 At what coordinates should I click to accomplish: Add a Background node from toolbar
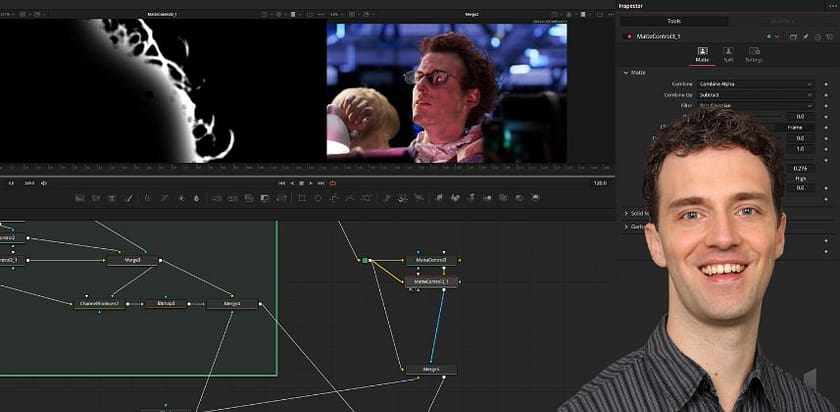coord(79,198)
